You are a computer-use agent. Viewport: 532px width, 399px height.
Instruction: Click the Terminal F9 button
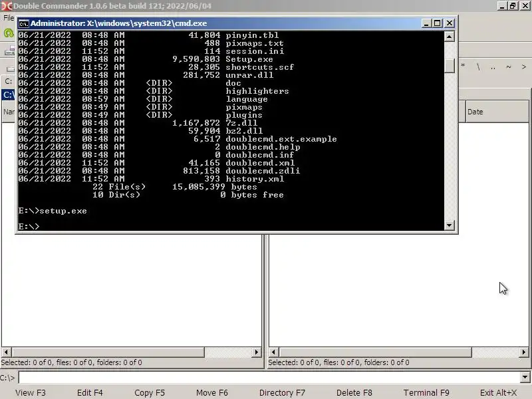point(426,392)
